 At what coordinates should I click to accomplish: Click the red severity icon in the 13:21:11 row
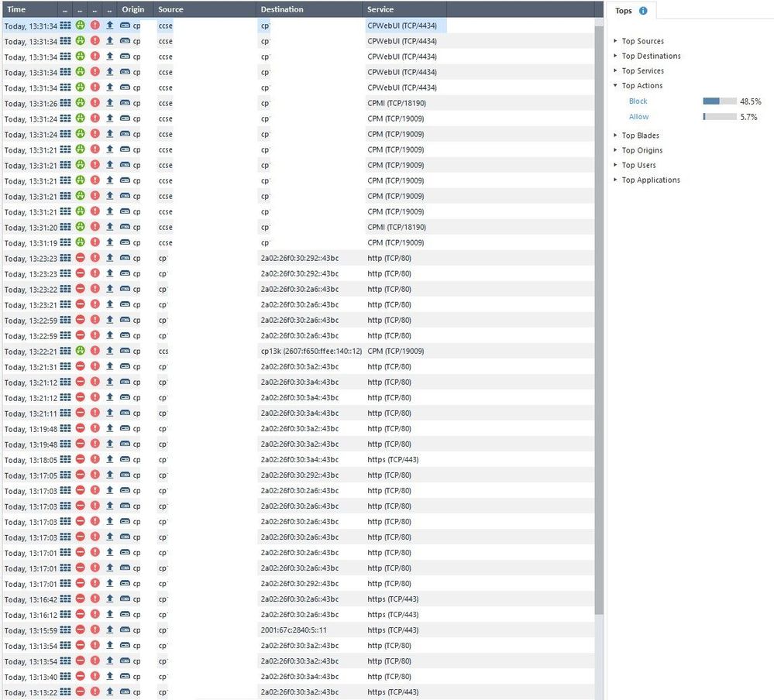pyautogui.click(x=95, y=413)
